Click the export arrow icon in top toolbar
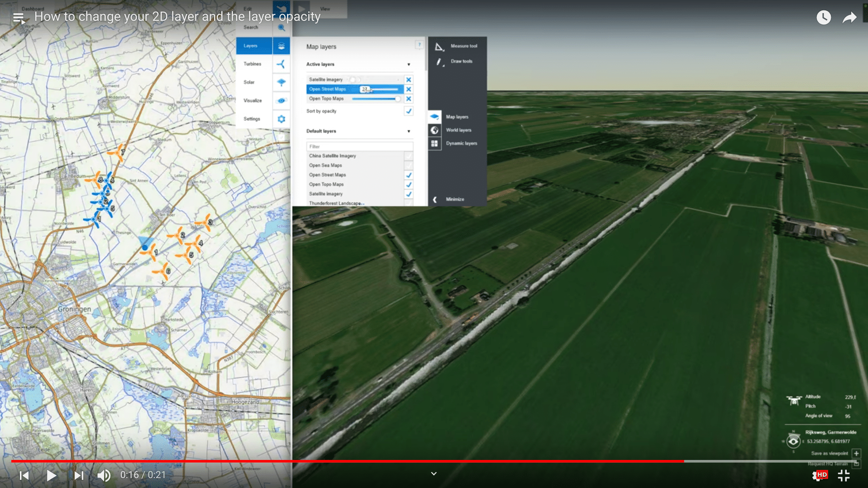Screen dimensions: 868x488 click(x=281, y=9)
